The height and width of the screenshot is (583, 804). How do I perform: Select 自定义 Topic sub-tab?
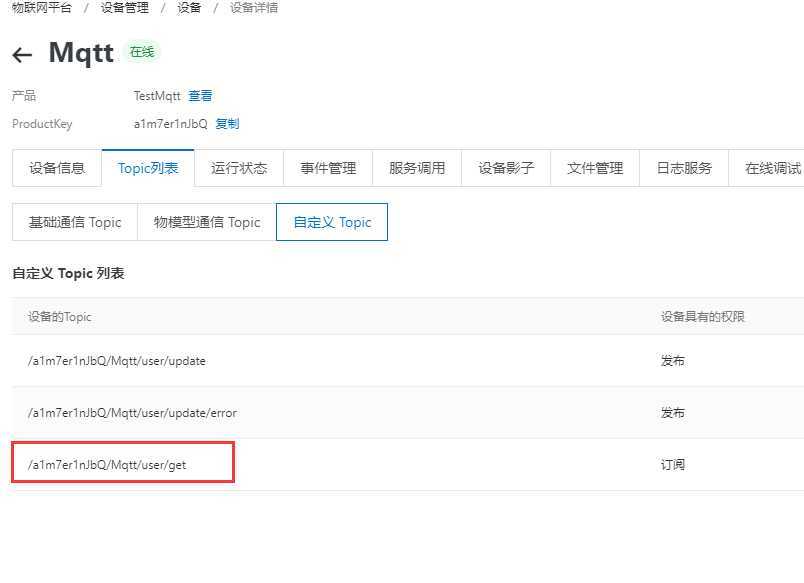pos(332,222)
